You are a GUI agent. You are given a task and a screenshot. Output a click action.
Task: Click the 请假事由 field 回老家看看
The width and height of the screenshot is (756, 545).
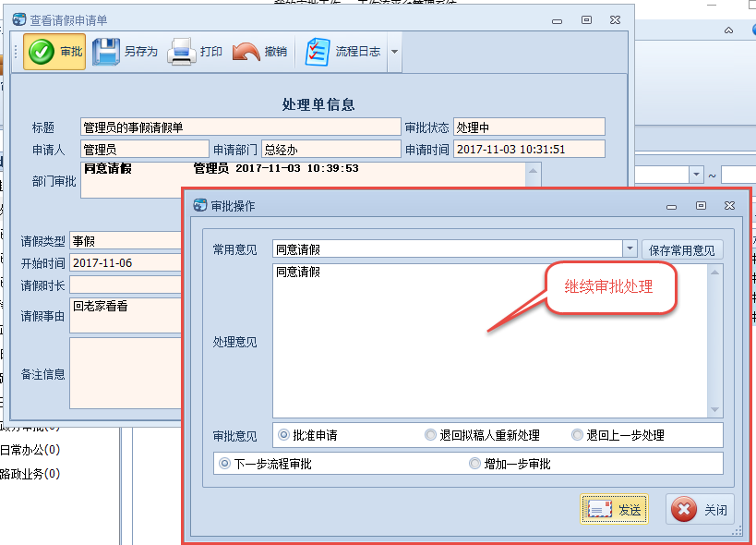click(126, 315)
